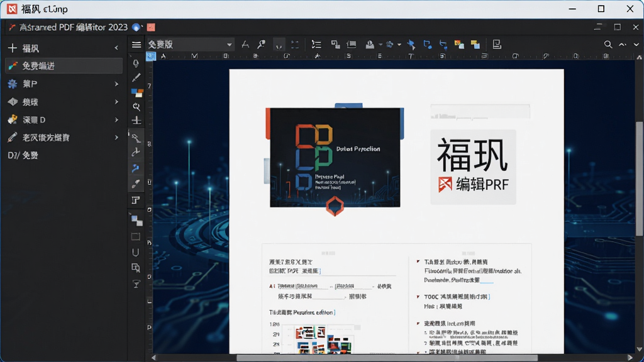Click the yellow-and-blue squares icon in top toolbar
Screen dimensions: 644x362
point(475,45)
